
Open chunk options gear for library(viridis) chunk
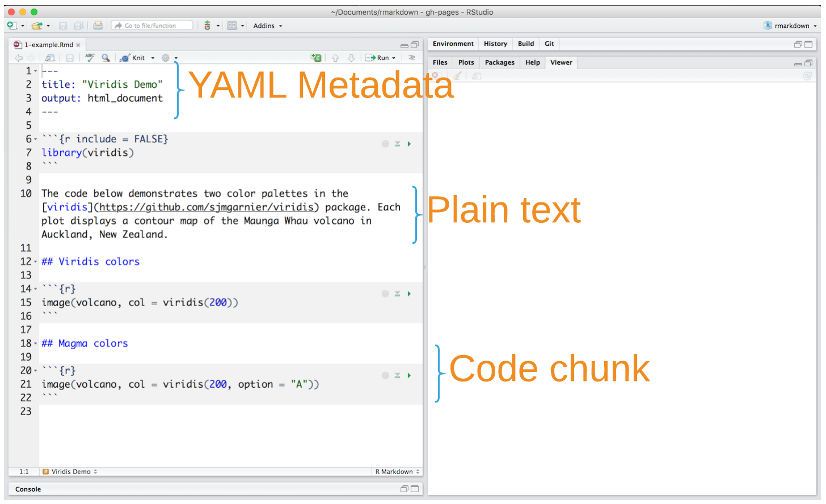(x=385, y=144)
